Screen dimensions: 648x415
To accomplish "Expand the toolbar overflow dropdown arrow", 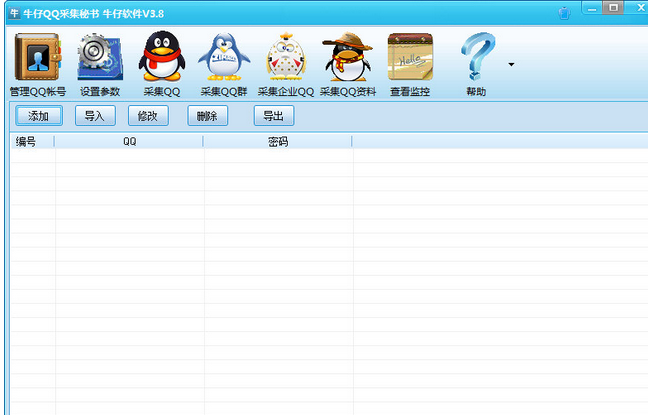I will click(511, 64).
